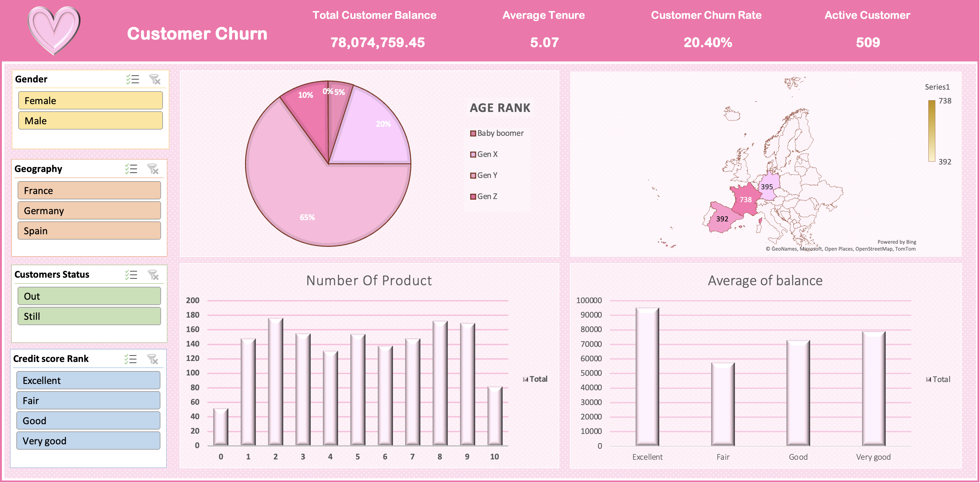Viewport: 980px width, 483px height.
Task: Toggle the Male gender filter
Action: [x=91, y=120]
